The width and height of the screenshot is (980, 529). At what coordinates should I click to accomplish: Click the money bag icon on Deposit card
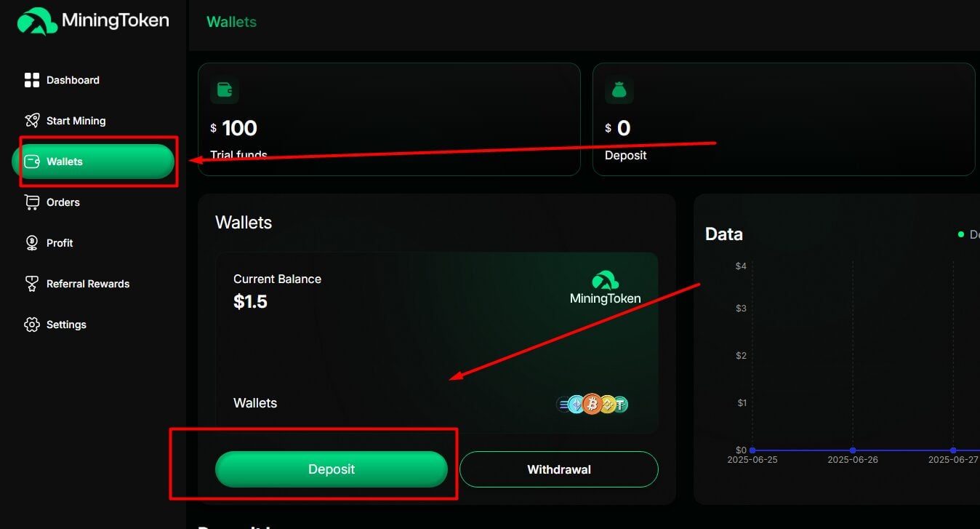619,90
